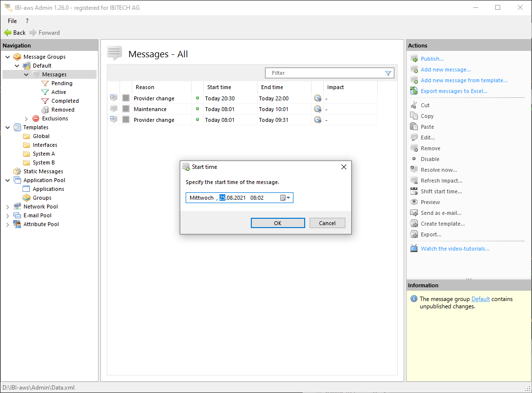Click the filter funnel icon
This screenshot has height=393, width=532.
pos(388,73)
